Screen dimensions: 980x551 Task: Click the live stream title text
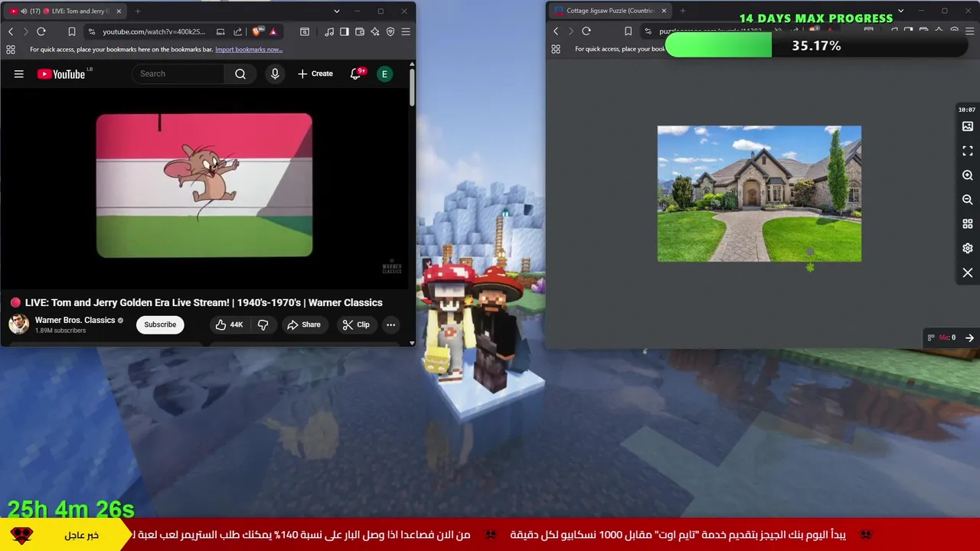[x=204, y=302]
